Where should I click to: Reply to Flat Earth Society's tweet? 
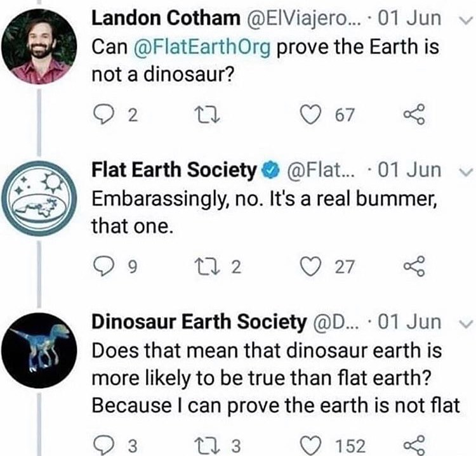(102, 267)
